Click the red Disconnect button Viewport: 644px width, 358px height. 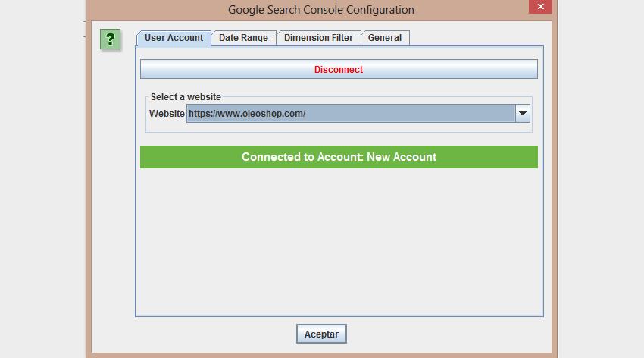click(339, 69)
